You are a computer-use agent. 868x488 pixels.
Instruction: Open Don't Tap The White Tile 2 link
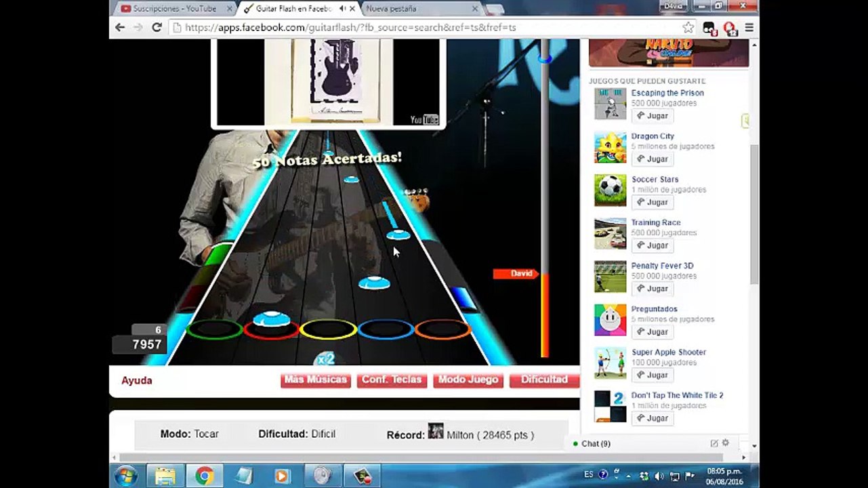click(677, 395)
